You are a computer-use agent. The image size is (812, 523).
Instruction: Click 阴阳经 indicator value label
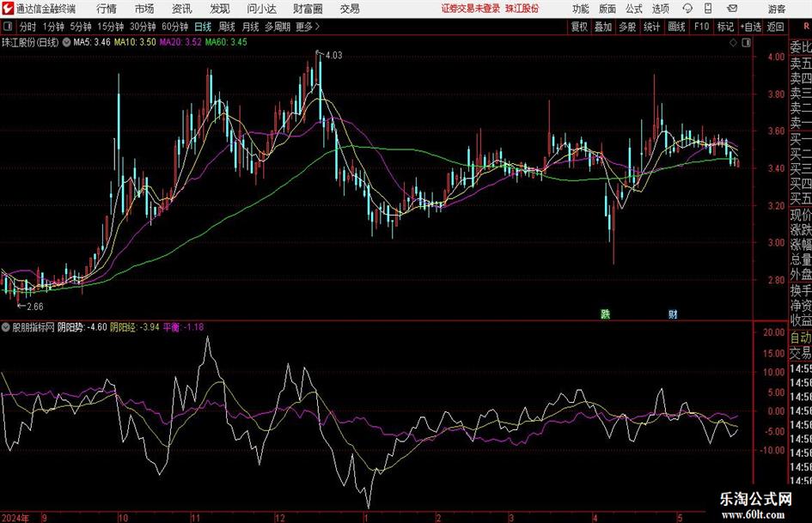[135, 327]
